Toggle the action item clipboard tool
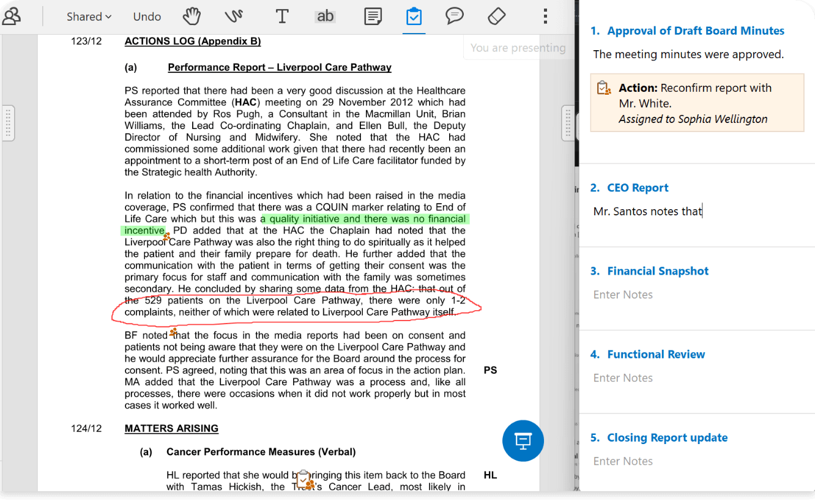 tap(414, 16)
